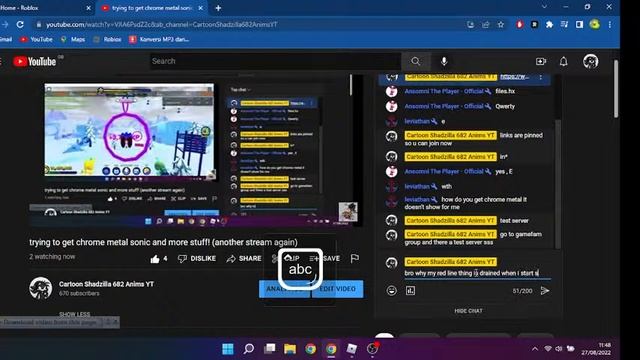Open Chrome extensions puzzle icon
This screenshot has height=360, width=640.
click(549, 25)
